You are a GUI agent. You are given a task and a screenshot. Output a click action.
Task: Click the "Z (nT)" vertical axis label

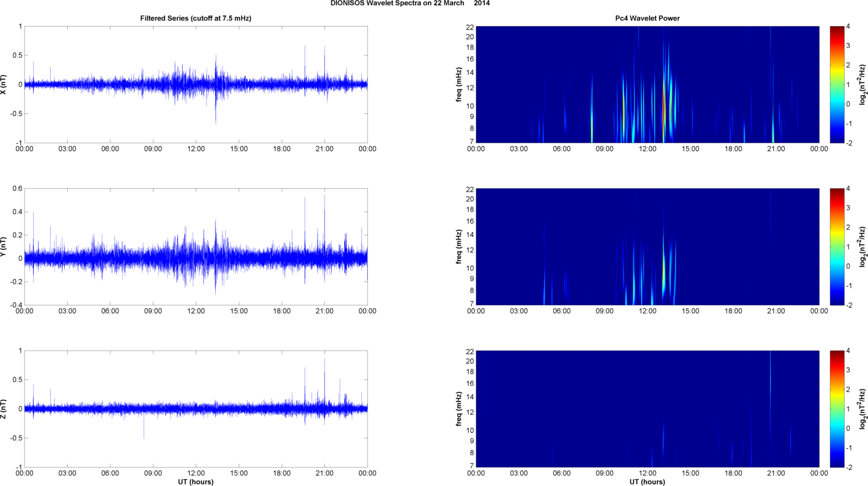(x=4, y=409)
